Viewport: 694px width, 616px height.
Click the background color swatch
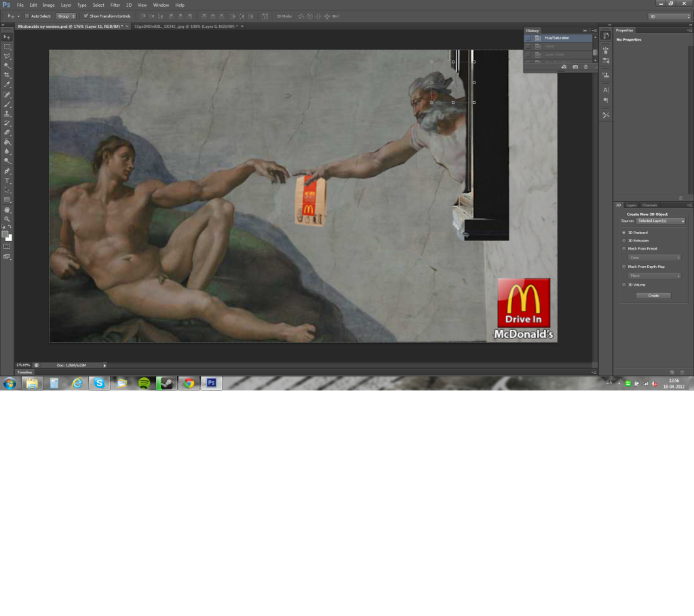click(9, 239)
